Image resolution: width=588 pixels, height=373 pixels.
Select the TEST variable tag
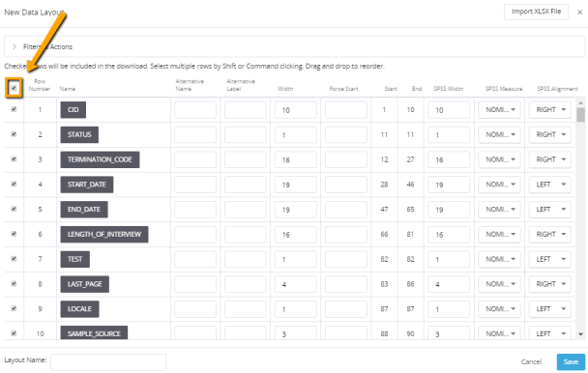click(75, 259)
